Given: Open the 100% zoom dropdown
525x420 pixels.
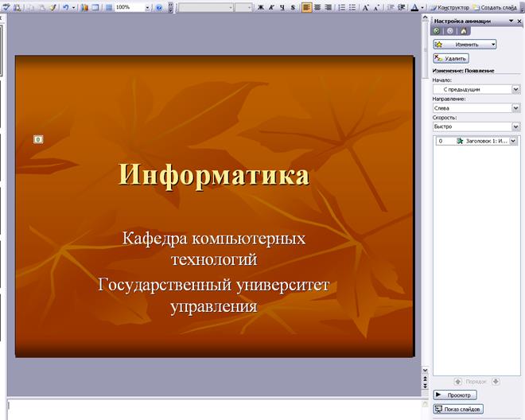Looking at the screenshot, I should pos(147,7).
